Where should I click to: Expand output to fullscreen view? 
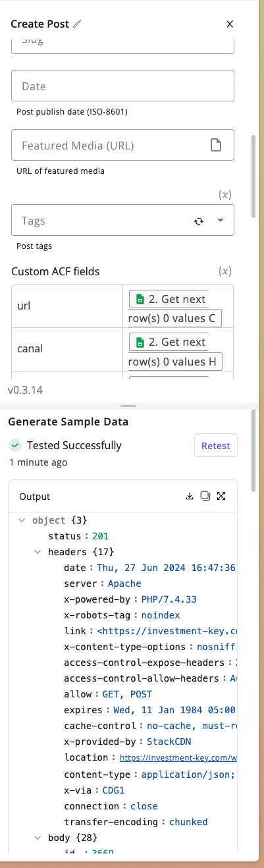(x=221, y=496)
